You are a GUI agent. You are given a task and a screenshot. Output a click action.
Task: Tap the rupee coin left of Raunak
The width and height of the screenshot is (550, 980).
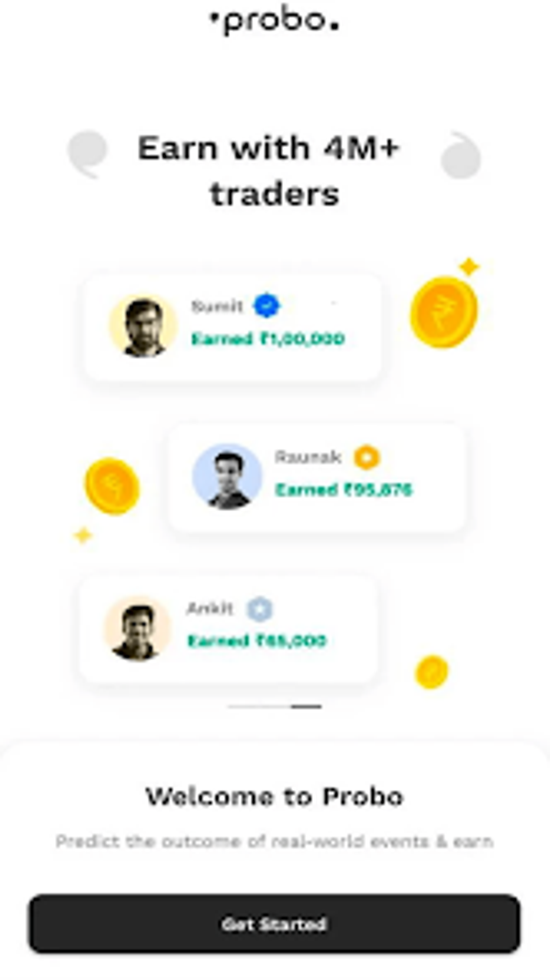coord(112,485)
